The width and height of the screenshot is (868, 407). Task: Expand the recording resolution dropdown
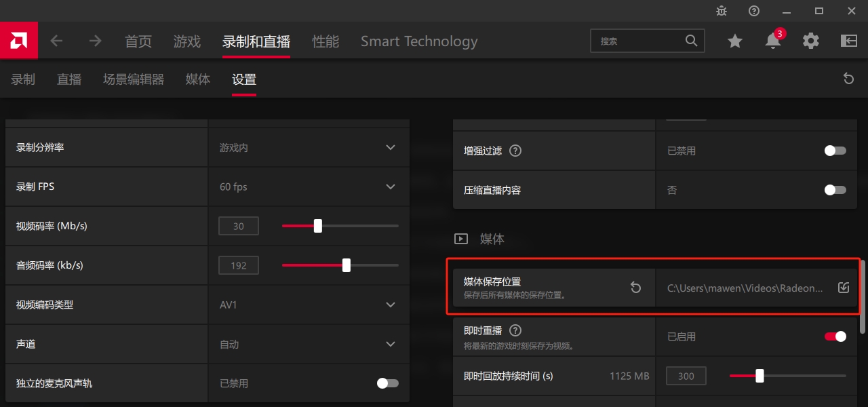click(x=391, y=147)
